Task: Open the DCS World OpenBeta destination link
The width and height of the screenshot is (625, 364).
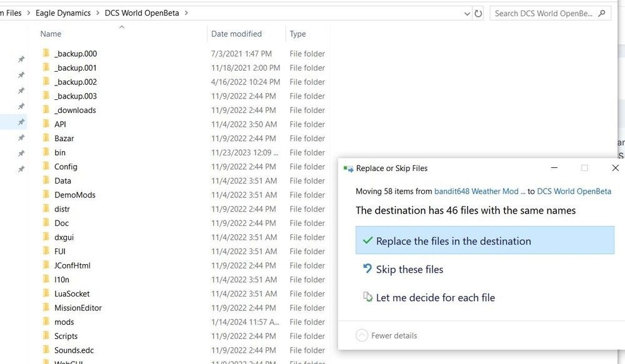Action: click(574, 191)
